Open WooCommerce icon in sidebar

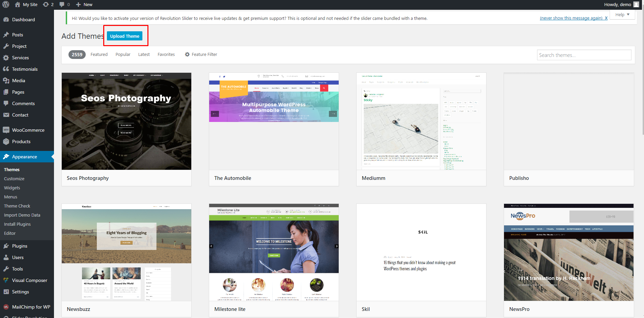6,130
